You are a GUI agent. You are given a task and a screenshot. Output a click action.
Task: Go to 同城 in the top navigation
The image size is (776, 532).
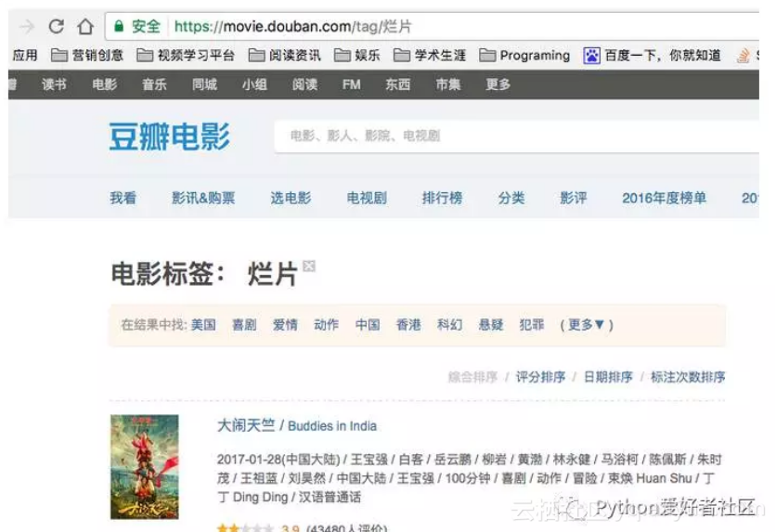[x=204, y=84]
